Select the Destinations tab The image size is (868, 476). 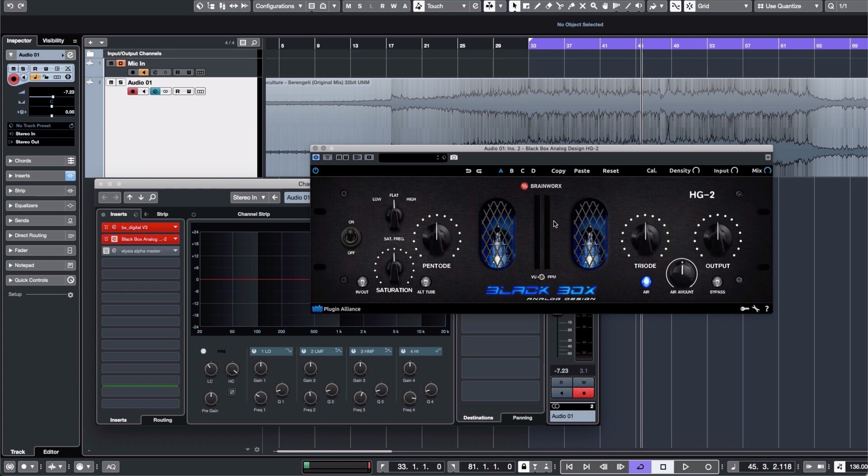(x=478, y=418)
